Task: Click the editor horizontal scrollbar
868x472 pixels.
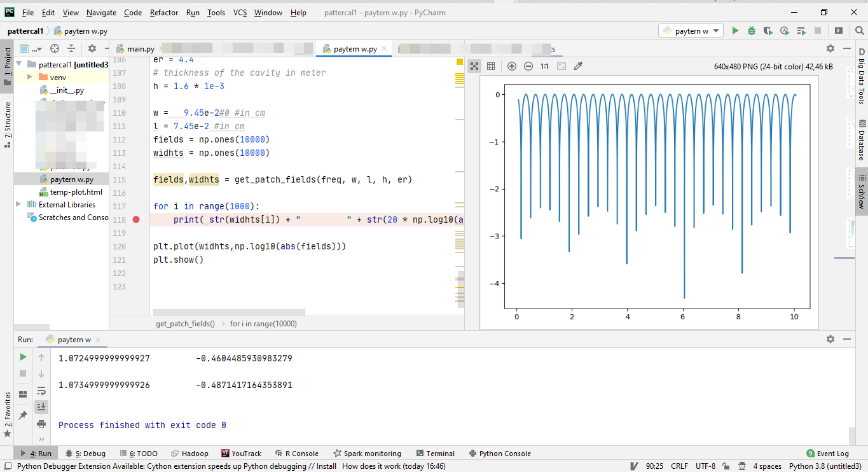Action: coord(229,312)
